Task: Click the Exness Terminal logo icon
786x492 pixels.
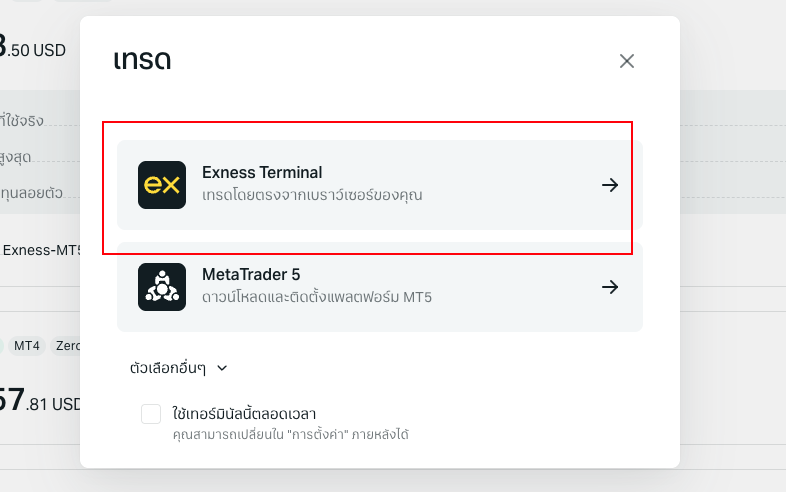Action: [x=162, y=185]
